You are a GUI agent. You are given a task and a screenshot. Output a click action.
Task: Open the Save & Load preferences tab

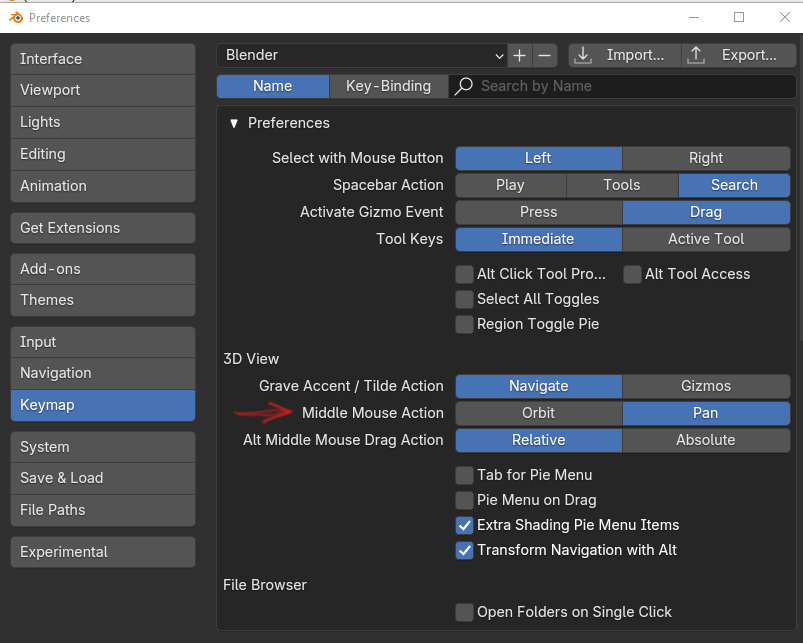[103, 479]
